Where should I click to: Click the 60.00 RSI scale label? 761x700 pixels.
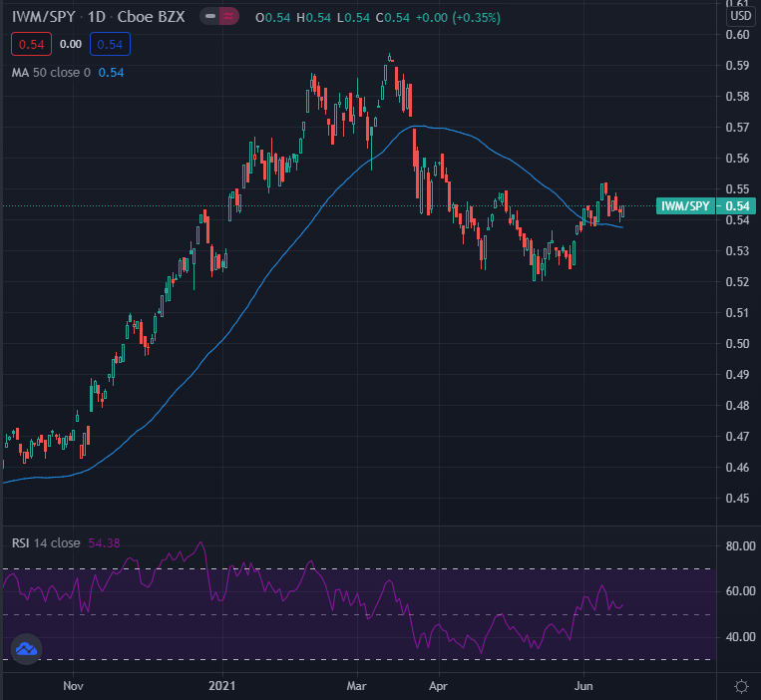click(741, 591)
